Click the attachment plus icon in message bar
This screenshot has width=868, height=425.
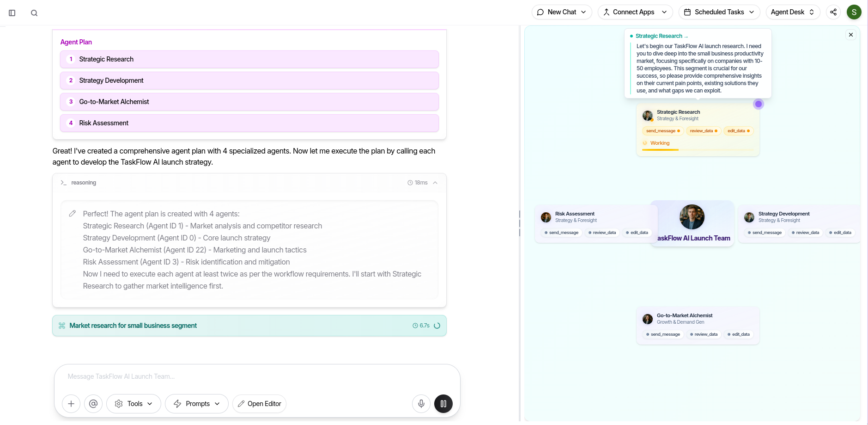71,404
